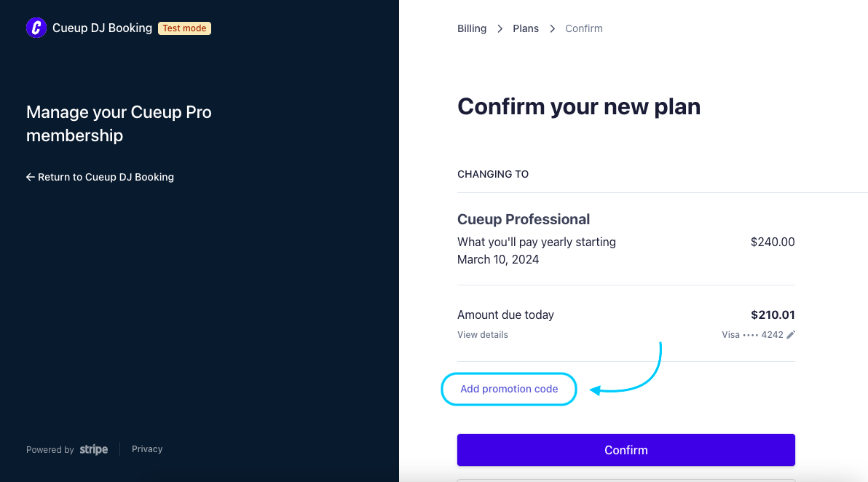868x482 pixels.
Task: Click the purple Cueup logo icon
Action: [36, 28]
